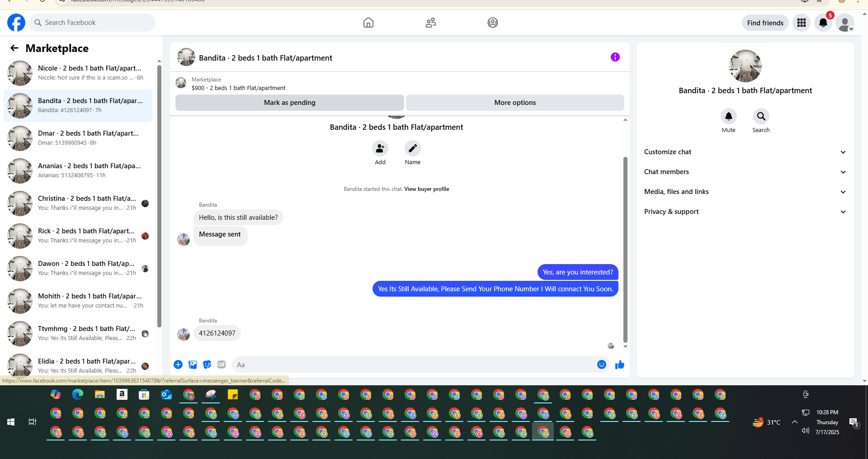The image size is (868, 459).
Task: Open Christina's conversation in the list
Action: 78,203
